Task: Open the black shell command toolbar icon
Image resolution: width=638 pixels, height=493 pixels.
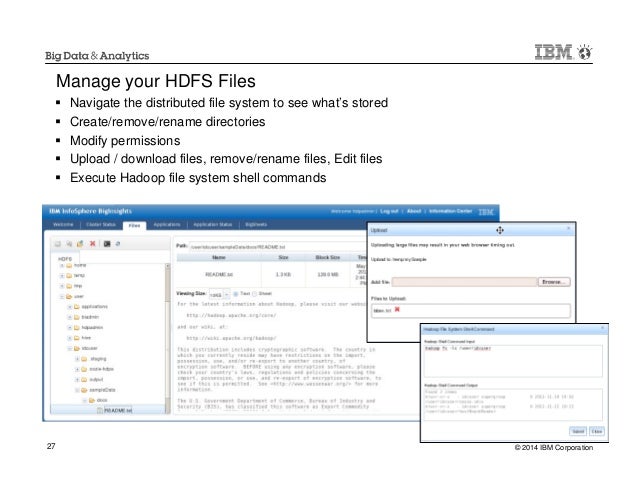Action: point(107,244)
